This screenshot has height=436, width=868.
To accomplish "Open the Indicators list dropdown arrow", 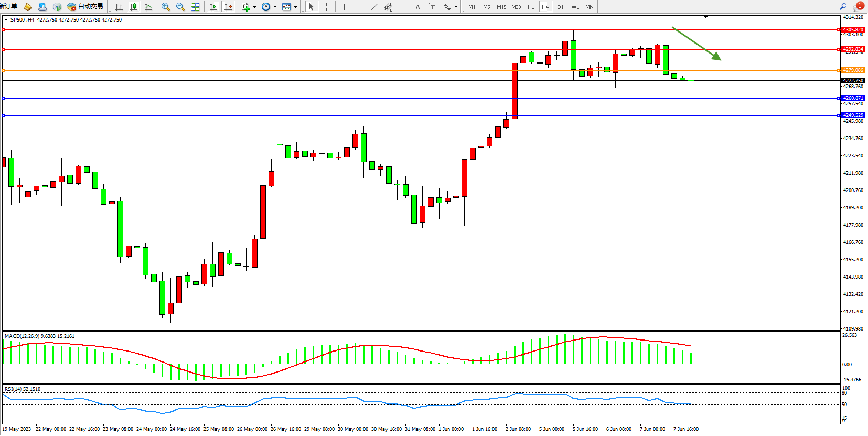I will 254,7.
